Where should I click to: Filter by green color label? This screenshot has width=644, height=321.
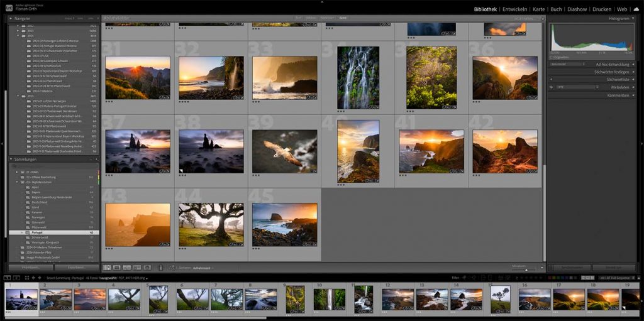(x=558, y=278)
